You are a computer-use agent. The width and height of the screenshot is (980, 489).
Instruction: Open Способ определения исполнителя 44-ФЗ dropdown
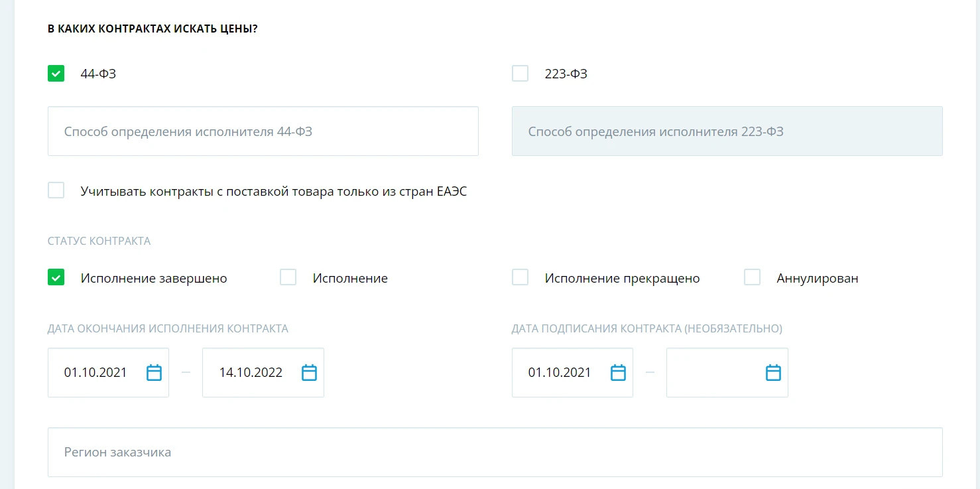tap(263, 131)
